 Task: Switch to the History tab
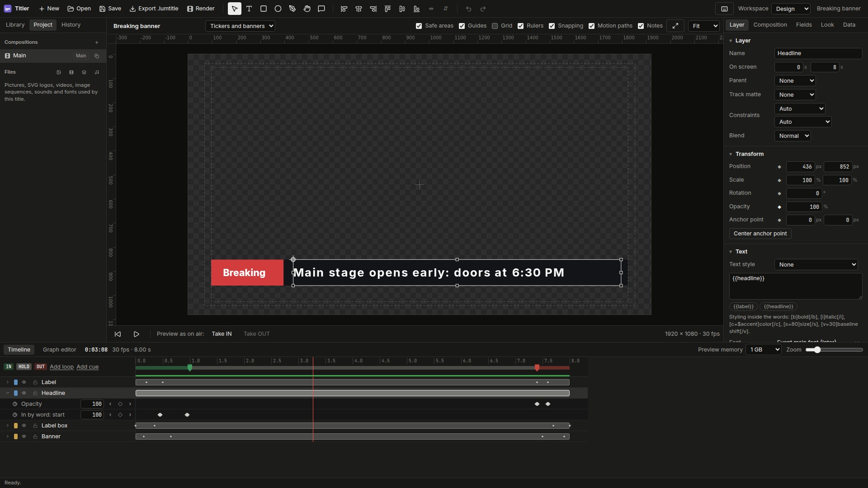(71, 25)
